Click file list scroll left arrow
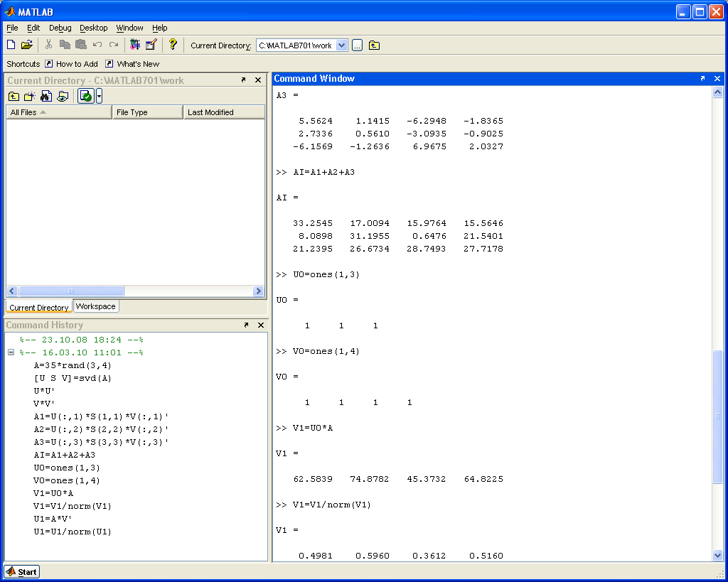 12,291
